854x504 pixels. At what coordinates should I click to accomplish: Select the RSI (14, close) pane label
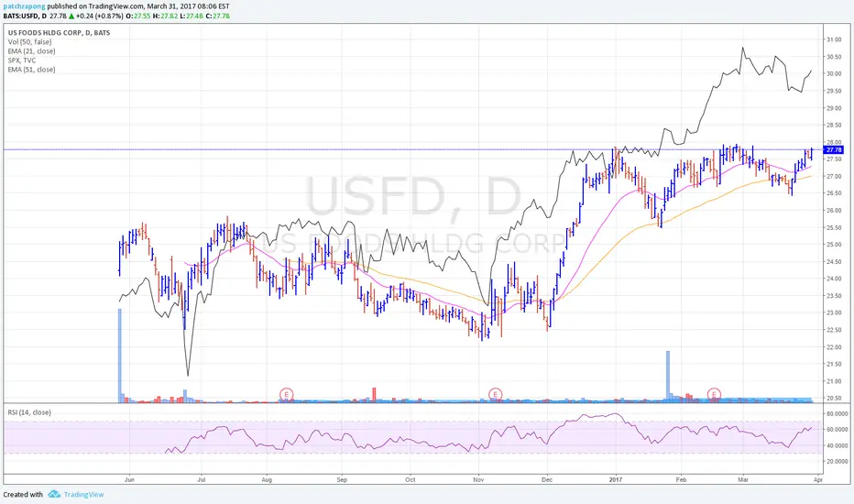29,412
